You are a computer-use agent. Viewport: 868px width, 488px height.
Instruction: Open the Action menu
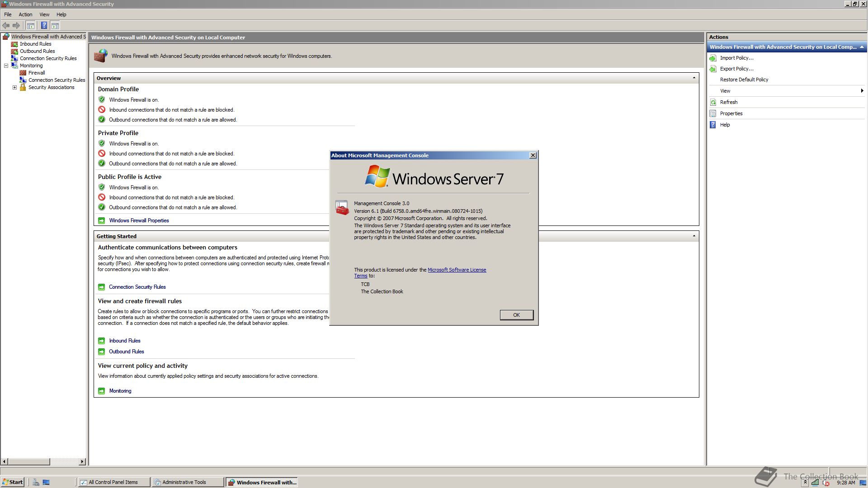(x=25, y=14)
